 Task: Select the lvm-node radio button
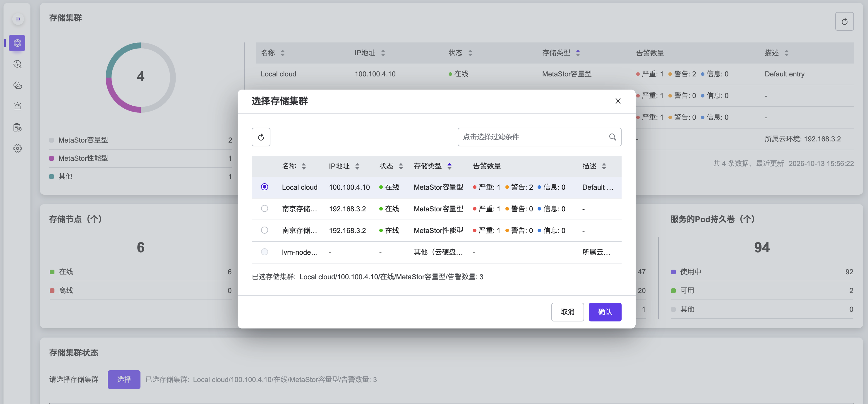(265, 252)
